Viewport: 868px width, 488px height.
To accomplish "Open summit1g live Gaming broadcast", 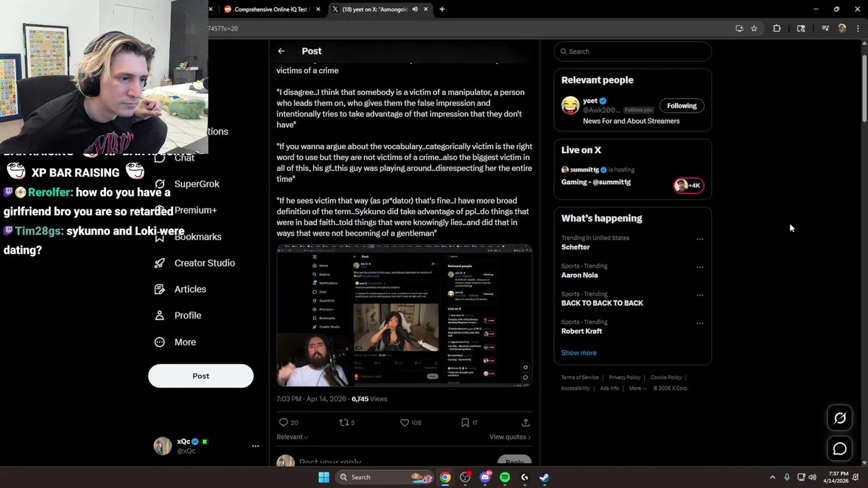I will [x=596, y=182].
